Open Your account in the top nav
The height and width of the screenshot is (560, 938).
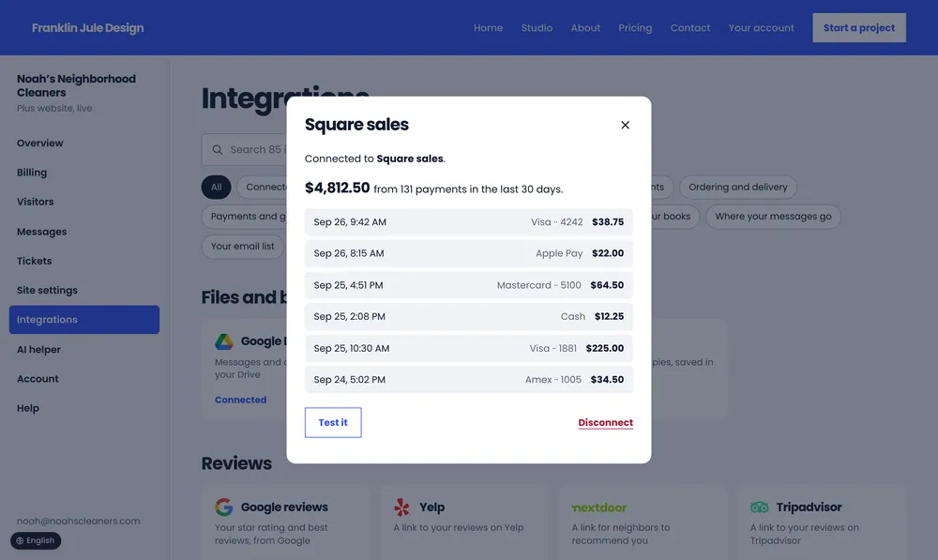click(x=762, y=27)
